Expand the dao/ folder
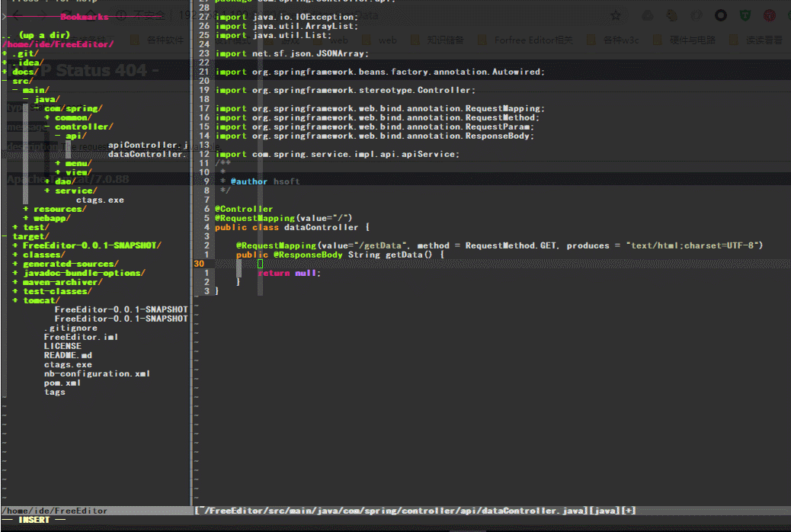The width and height of the screenshot is (791, 532). click(65, 181)
